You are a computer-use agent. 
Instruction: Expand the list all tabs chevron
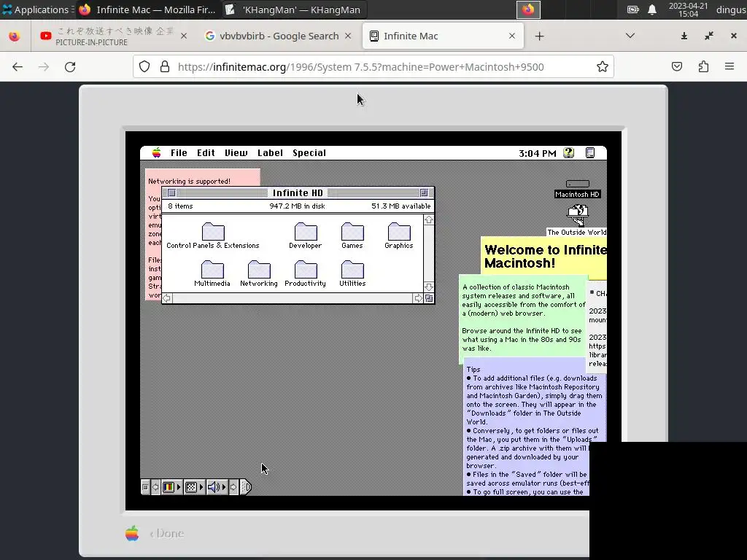(630, 36)
